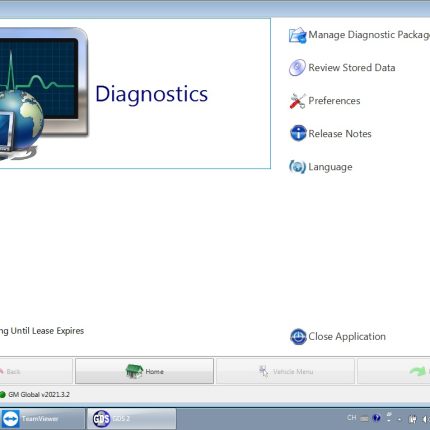Choose the Language option label
Image resolution: width=430 pixels, height=430 pixels.
[x=330, y=167]
